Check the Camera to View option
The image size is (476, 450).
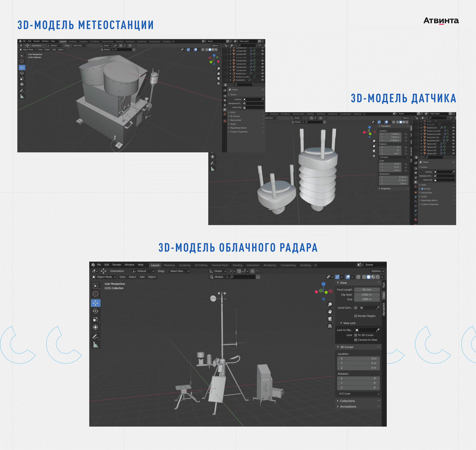pos(356,340)
